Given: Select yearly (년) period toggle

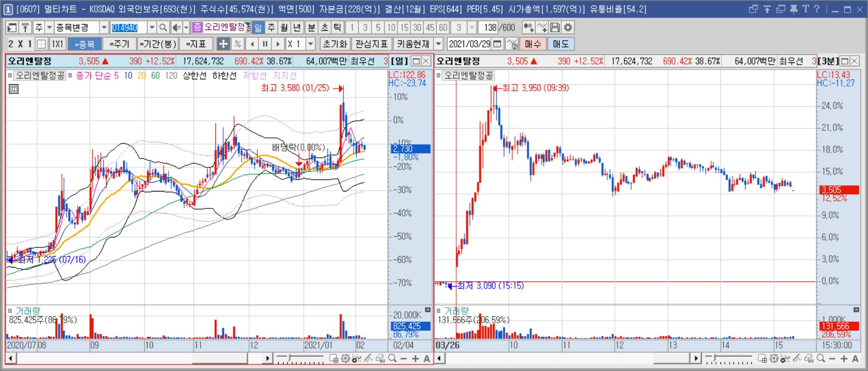Looking at the screenshot, I should click(297, 27).
